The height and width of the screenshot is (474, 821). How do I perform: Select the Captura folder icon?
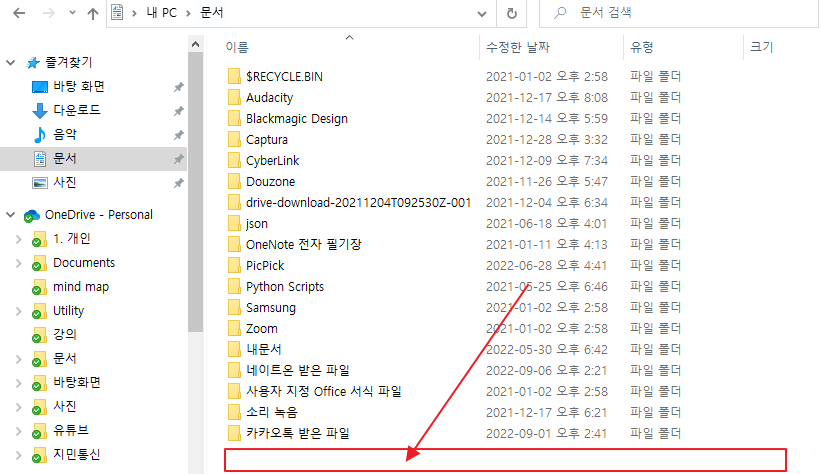234,139
